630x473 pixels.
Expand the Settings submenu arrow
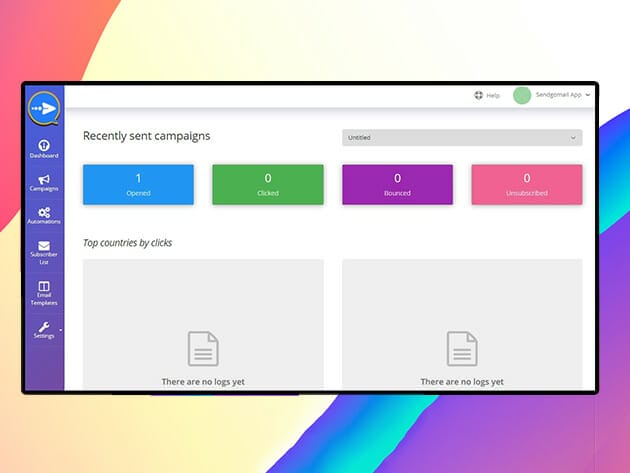point(60,328)
